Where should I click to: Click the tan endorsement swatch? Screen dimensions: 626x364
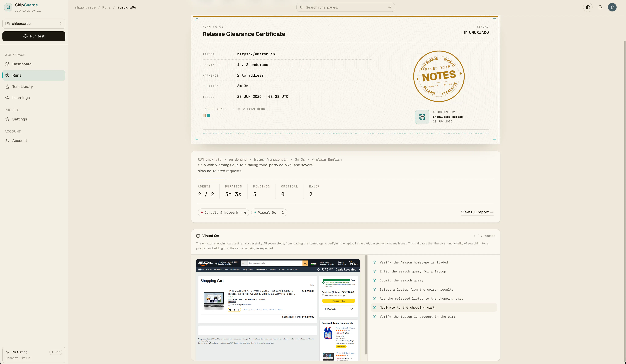(x=204, y=115)
